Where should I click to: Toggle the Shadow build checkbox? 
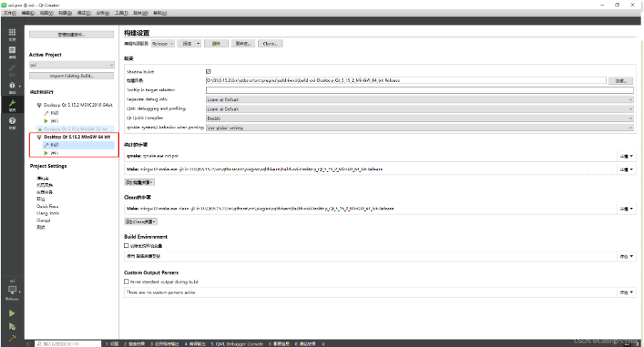[208, 71]
